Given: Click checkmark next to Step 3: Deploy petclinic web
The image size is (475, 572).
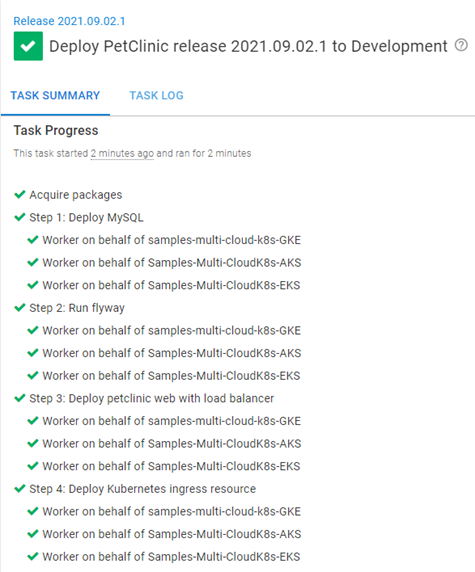Looking at the screenshot, I should (x=20, y=398).
